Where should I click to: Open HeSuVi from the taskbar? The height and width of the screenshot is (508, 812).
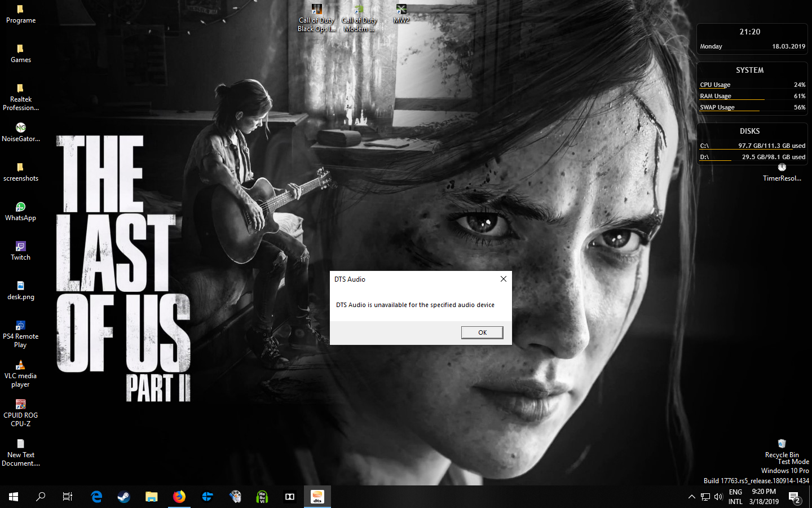click(262, 497)
